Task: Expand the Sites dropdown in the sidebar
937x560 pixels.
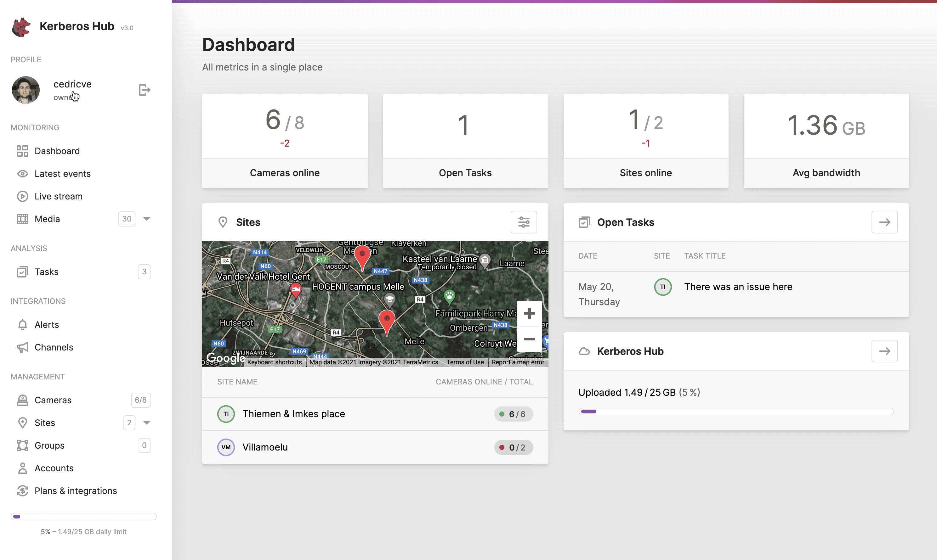Action: click(x=147, y=423)
